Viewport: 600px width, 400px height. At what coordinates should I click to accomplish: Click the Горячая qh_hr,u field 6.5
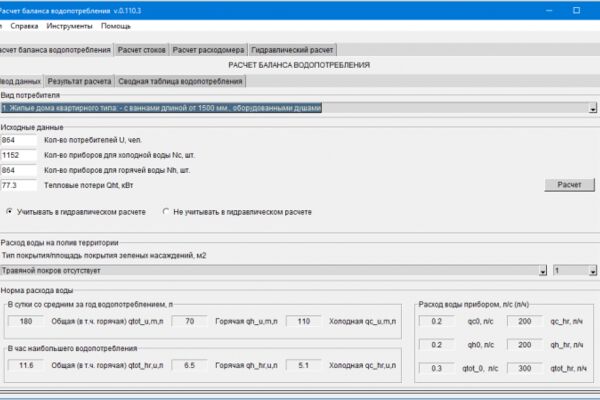point(189,365)
